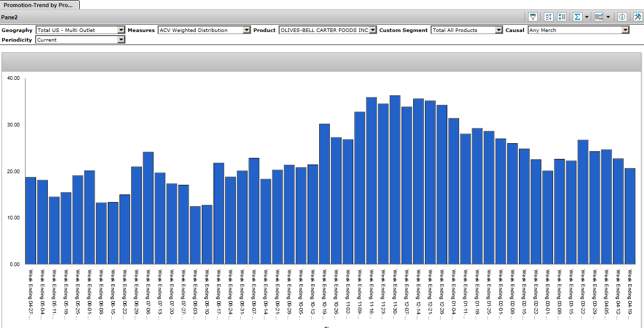644x328 pixels.
Task: Open the wrench and hammer tools icon
Action: click(638, 17)
